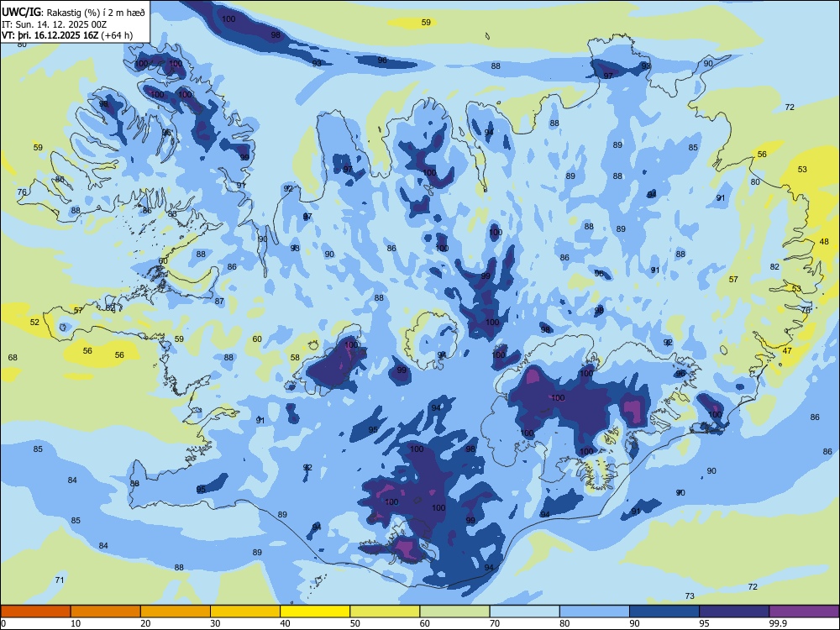Image resolution: width=840 pixels, height=630 pixels.
Task: Click the '58' humidity value in west Iceland
Action: [295, 357]
